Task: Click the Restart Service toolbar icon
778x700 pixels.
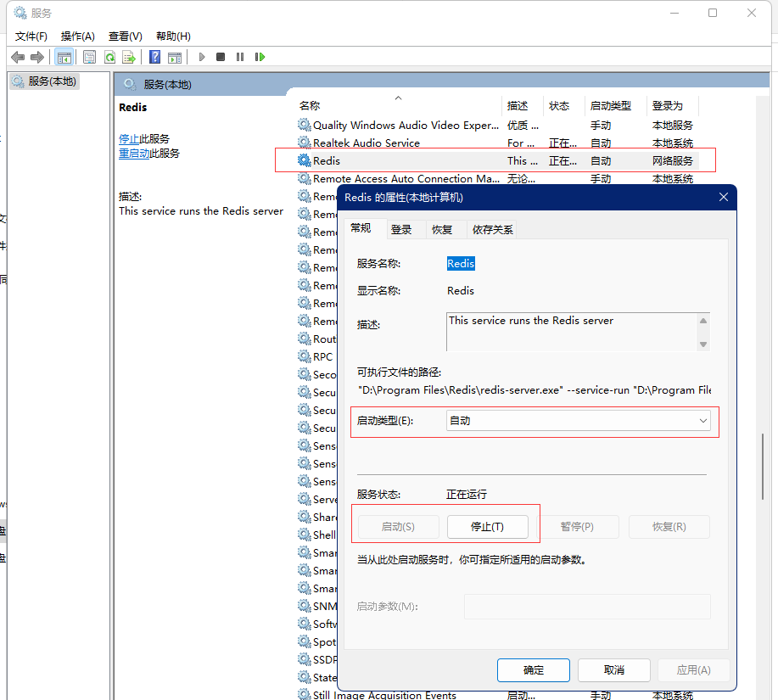Action: point(260,57)
